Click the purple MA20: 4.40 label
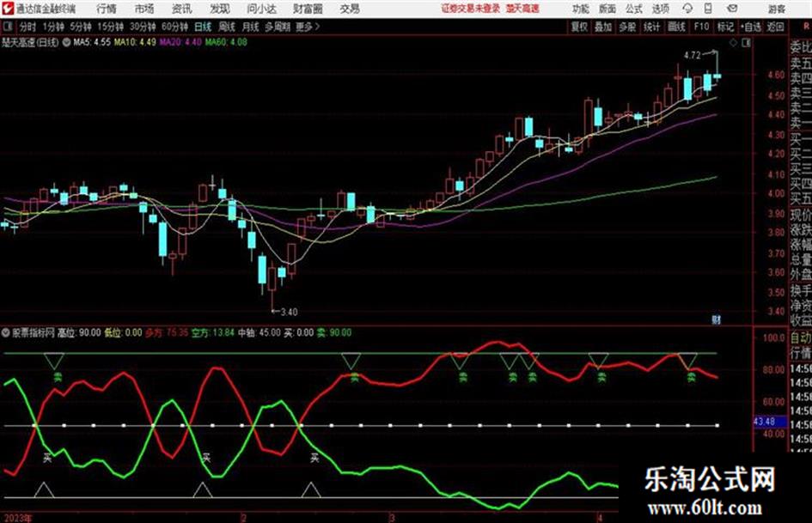The width and height of the screenshot is (812, 523). click(x=180, y=42)
